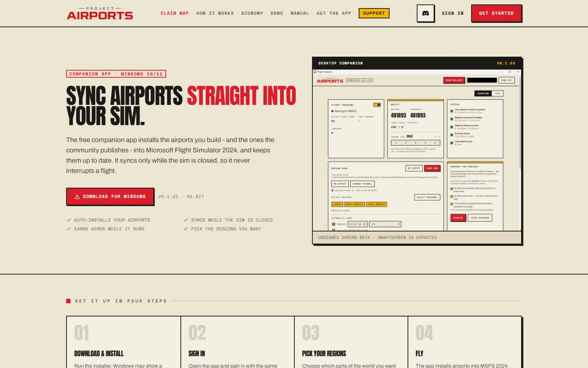Click the Companion App · Windows 10/11 badge
This screenshot has height=368, width=588.
click(x=116, y=74)
